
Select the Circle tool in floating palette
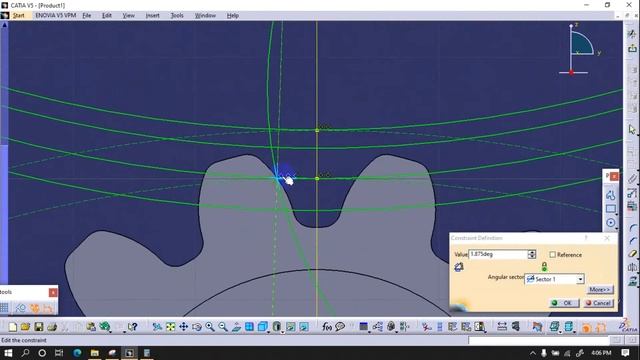[611, 222]
